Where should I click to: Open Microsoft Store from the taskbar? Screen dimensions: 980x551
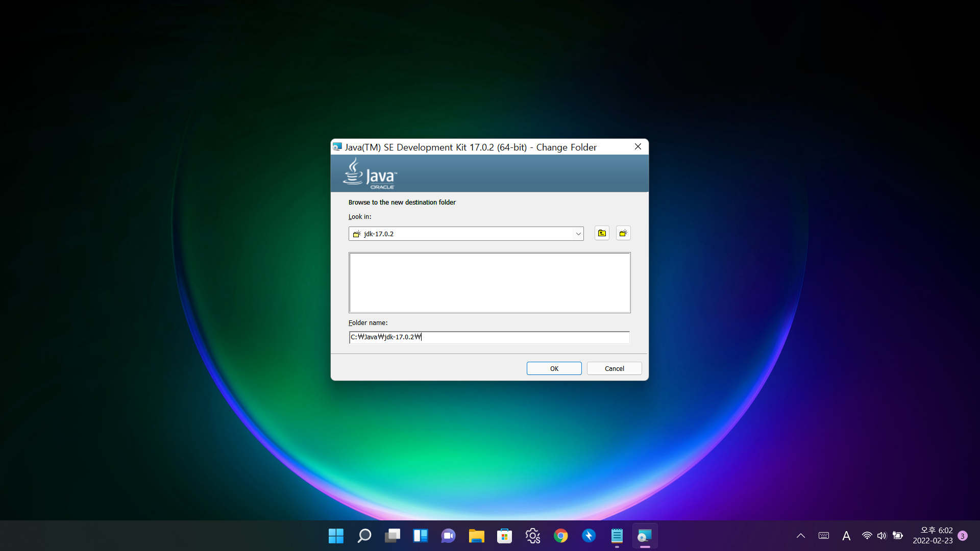pyautogui.click(x=504, y=536)
